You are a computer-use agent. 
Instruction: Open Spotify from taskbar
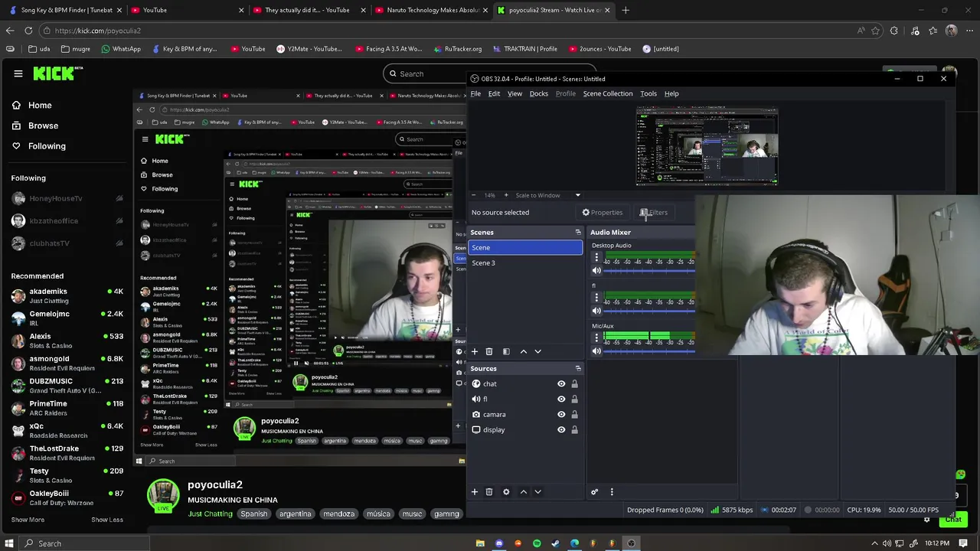point(537,543)
